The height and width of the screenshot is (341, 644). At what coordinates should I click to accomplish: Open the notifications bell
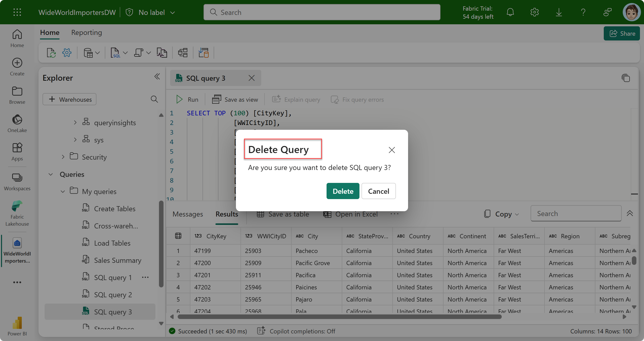(x=510, y=12)
